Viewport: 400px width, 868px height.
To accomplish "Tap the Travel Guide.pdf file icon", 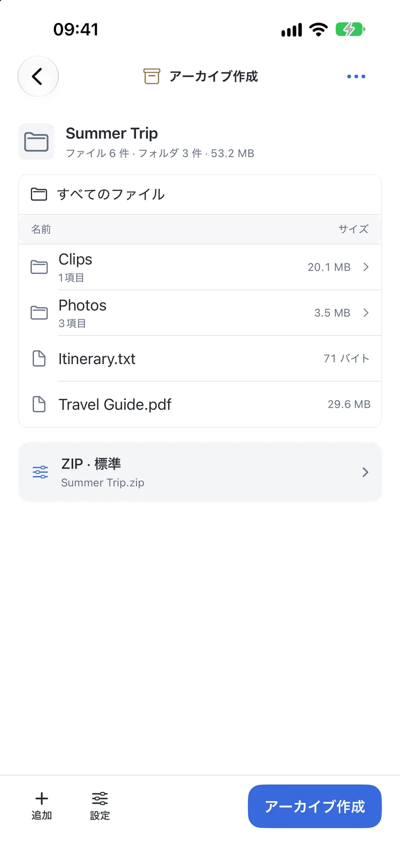I will coord(39,404).
